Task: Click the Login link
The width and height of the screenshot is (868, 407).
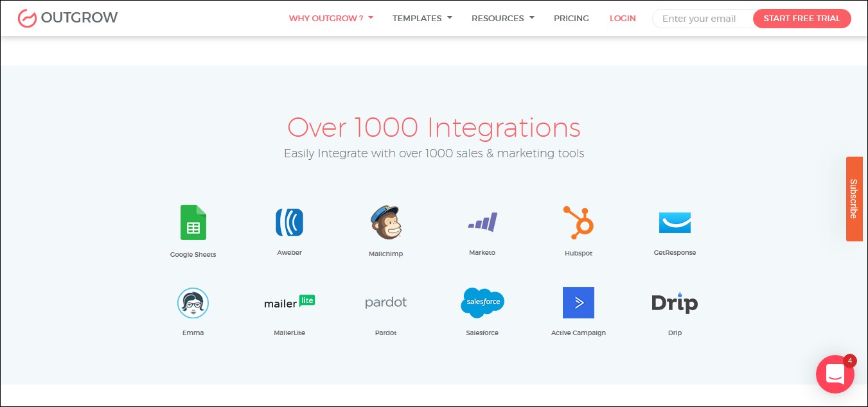Action: click(x=623, y=19)
